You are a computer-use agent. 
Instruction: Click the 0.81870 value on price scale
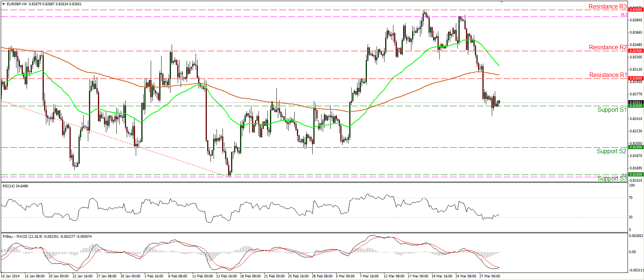coord(636,156)
